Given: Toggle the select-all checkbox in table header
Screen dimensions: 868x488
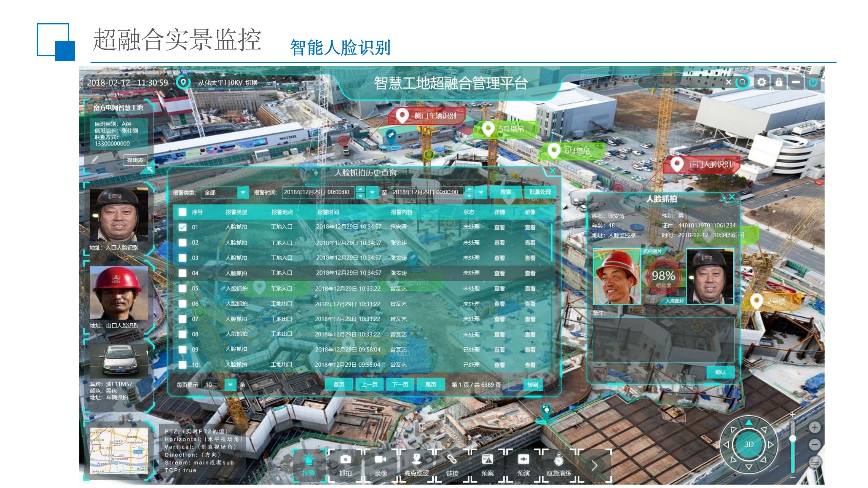Looking at the screenshot, I should tap(182, 212).
